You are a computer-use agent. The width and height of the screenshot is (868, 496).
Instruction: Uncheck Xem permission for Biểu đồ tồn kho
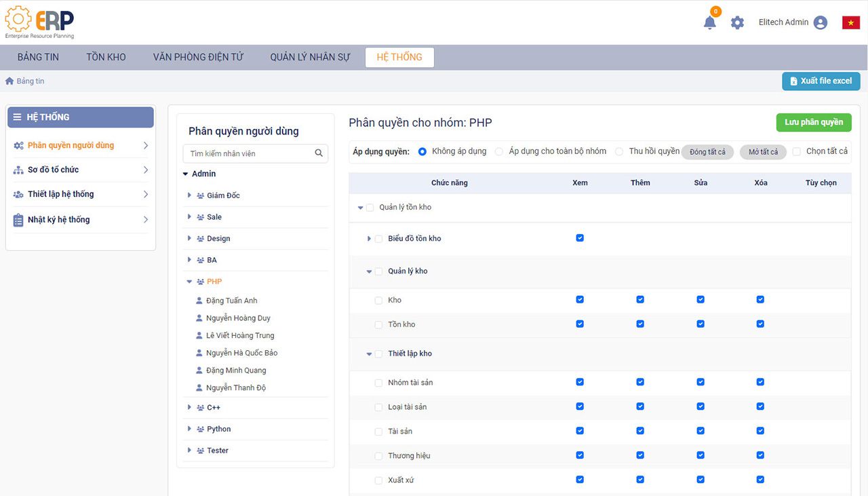coord(580,238)
